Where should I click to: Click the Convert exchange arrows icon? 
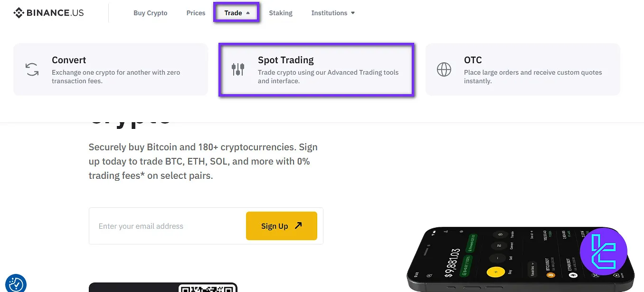(x=32, y=69)
